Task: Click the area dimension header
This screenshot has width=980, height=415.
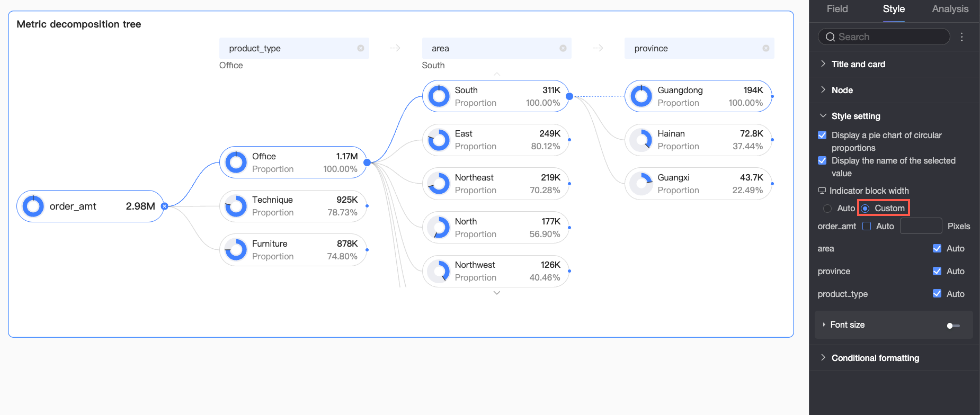Action: [497, 48]
